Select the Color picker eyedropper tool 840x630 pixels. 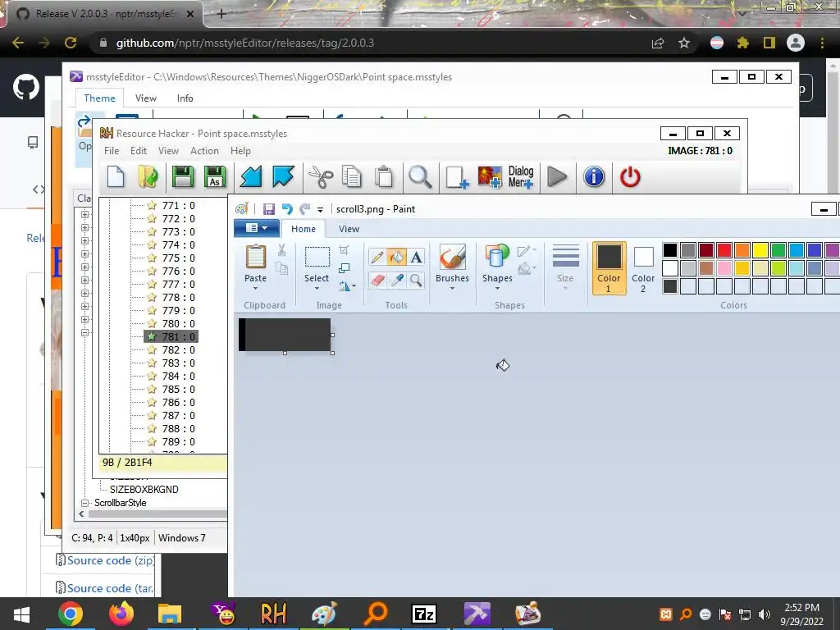coord(396,280)
